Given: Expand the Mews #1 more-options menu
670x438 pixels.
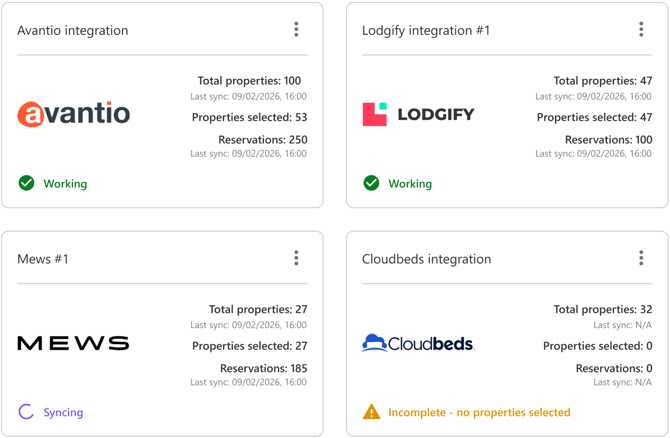Looking at the screenshot, I should pos(296,258).
